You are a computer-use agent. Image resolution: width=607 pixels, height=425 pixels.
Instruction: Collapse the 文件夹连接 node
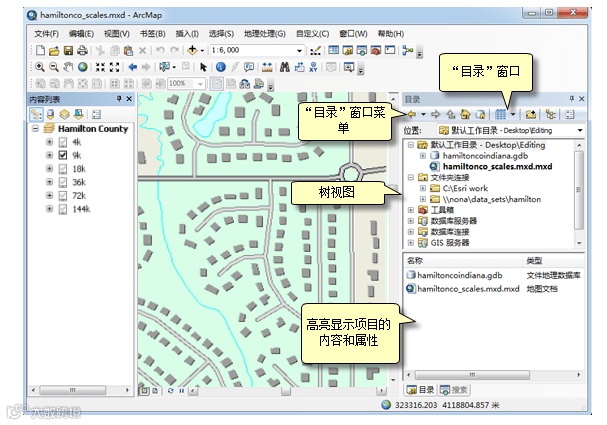[x=411, y=178]
